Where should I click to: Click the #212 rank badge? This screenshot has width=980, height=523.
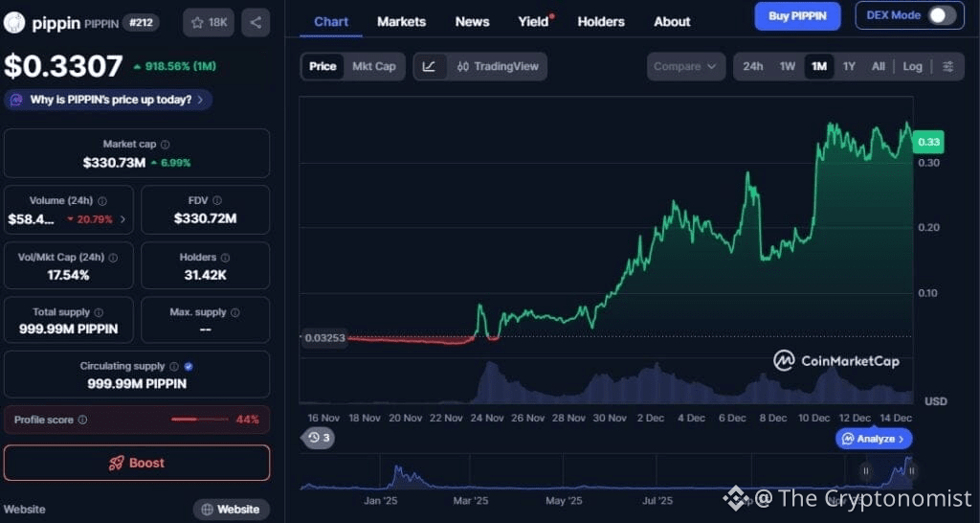(140, 23)
